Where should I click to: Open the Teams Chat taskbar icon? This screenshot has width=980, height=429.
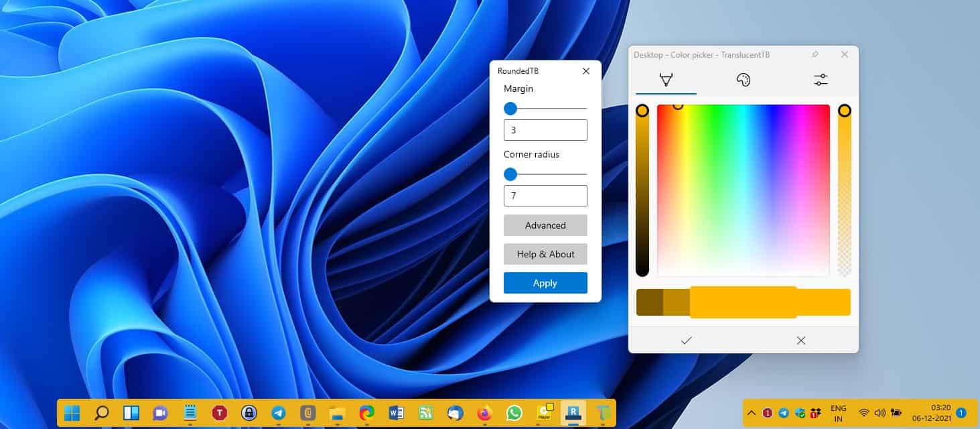[160, 413]
